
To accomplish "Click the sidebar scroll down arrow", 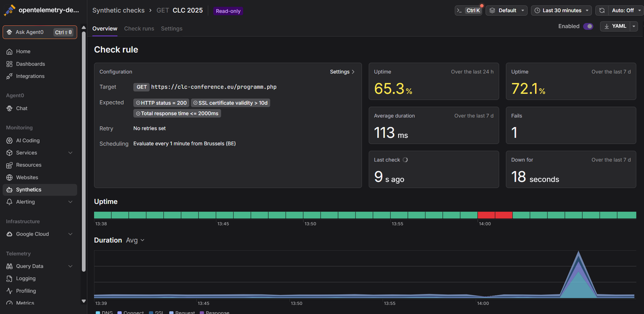I will 83,301.
